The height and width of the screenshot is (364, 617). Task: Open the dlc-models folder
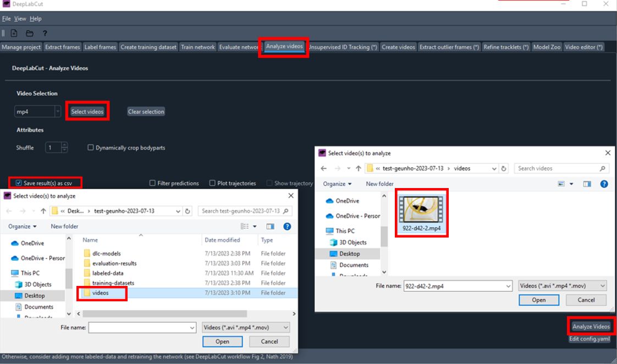[106, 253]
